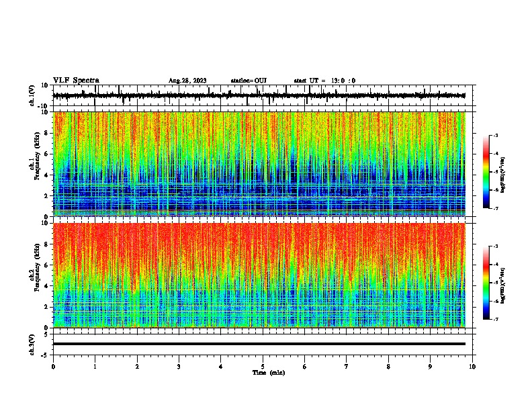Screen dimensions: 532x411
Task: Click the "ch.3(V)" axis label
Action: [x=32, y=345]
